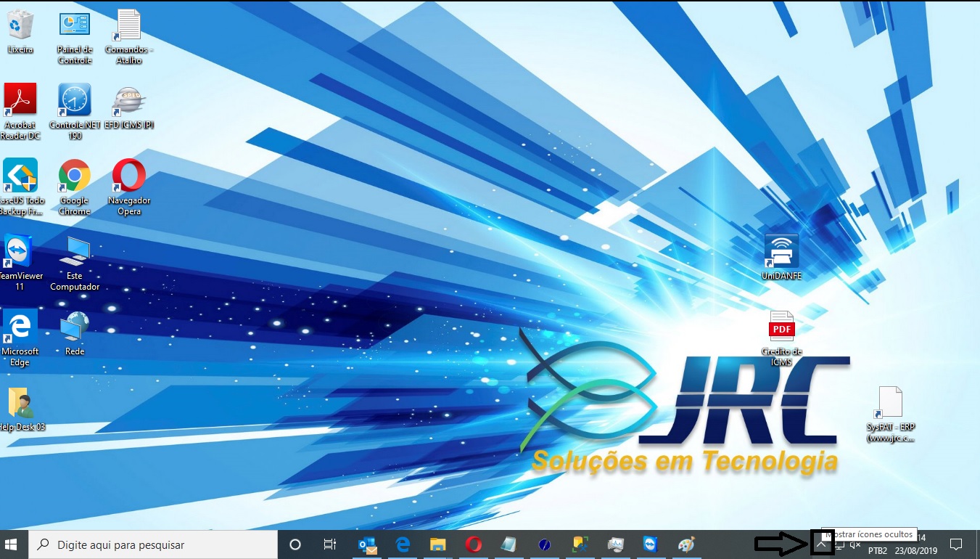Image resolution: width=980 pixels, height=559 pixels.
Task: Select the Rede network desktop icon
Action: click(x=75, y=333)
